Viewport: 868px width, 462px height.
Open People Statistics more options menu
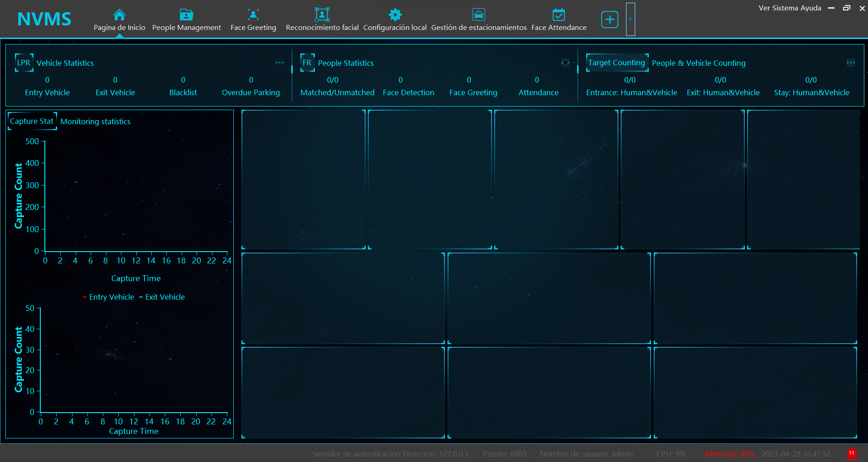tap(565, 63)
